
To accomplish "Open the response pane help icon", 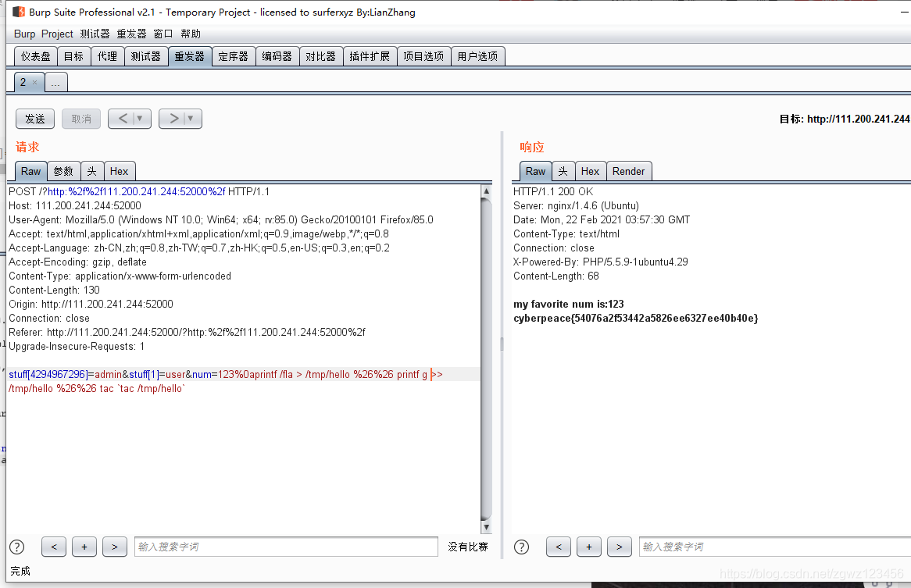I will tap(522, 547).
